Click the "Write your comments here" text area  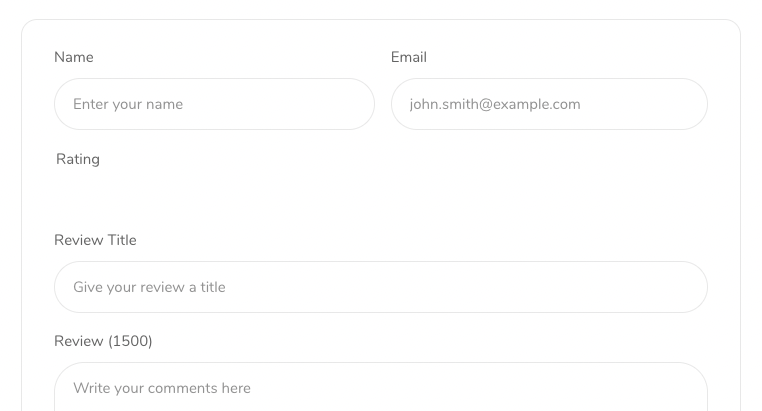click(380, 389)
